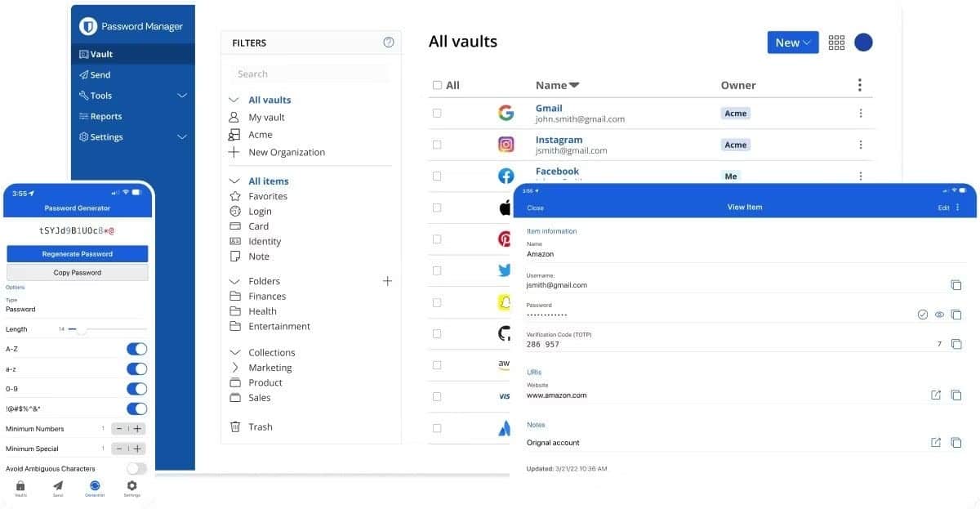The width and height of the screenshot is (980, 509).
Task: Toggle the A-Z uppercase switch
Action: (136, 349)
